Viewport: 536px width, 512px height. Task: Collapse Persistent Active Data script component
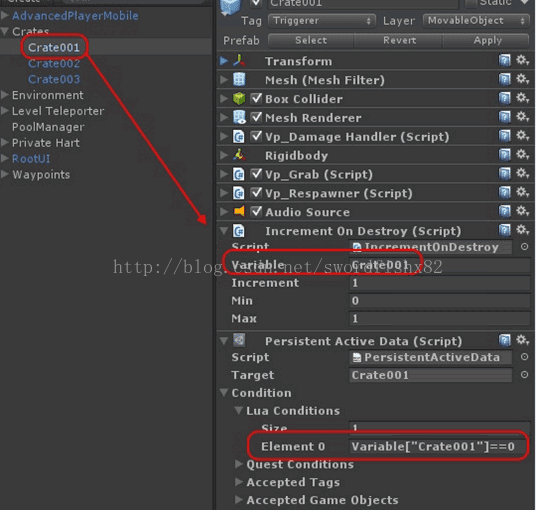[224, 341]
